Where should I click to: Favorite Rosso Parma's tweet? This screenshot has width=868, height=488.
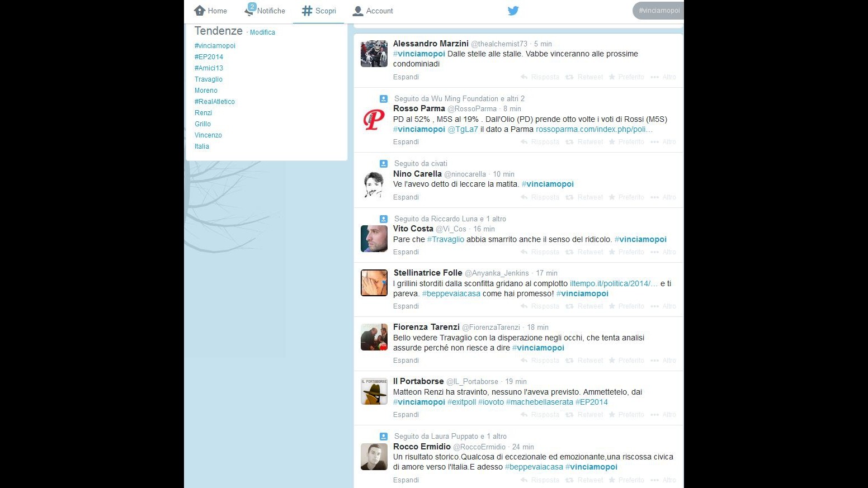[x=626, y=142]
